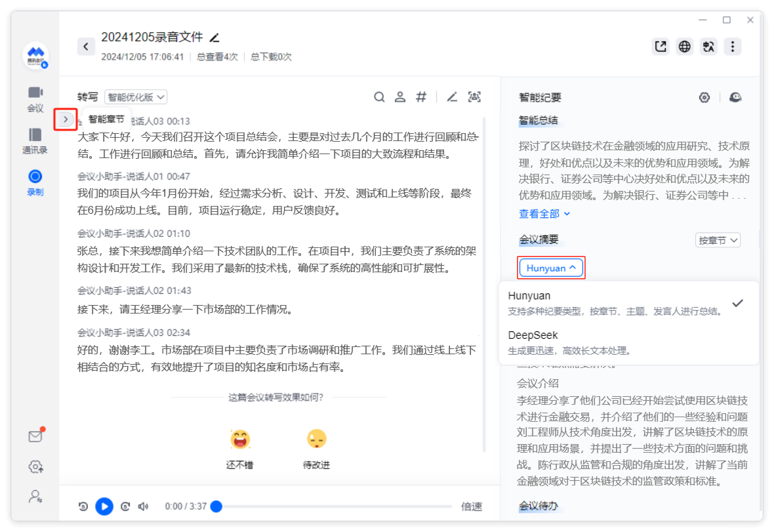Image resolution: width=774 pixels, height=532 pixels.
Task: Expand the 智能章节 chapters panel arrow
Action: 66,119
